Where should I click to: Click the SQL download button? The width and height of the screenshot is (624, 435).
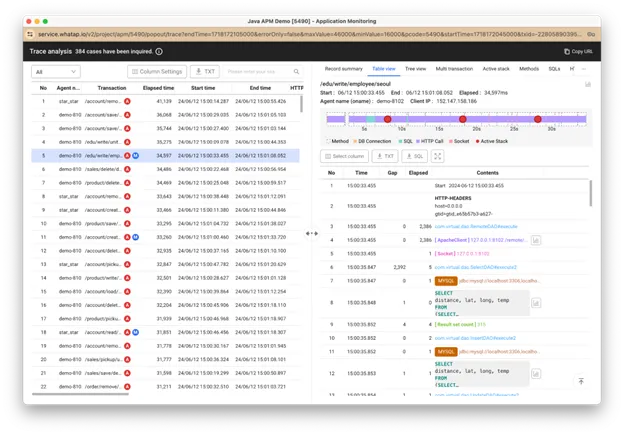point(415,156)
